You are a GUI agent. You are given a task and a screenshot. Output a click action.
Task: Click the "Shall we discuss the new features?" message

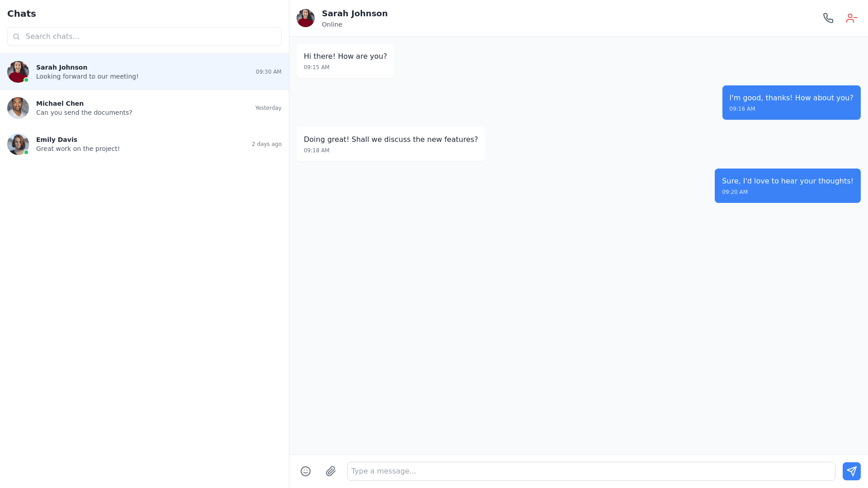click(x=391, y=144)
